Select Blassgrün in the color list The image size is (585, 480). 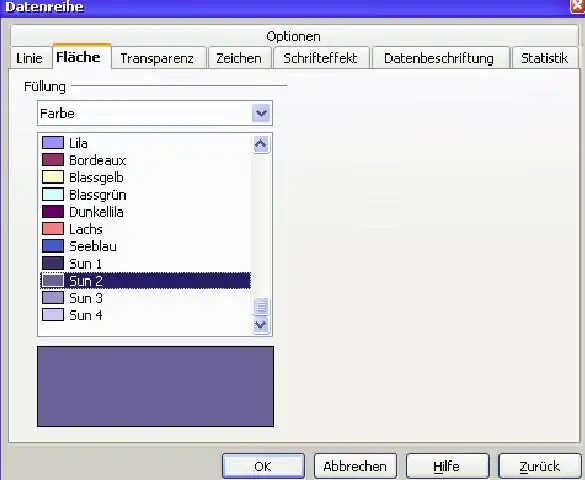[146, 195]
